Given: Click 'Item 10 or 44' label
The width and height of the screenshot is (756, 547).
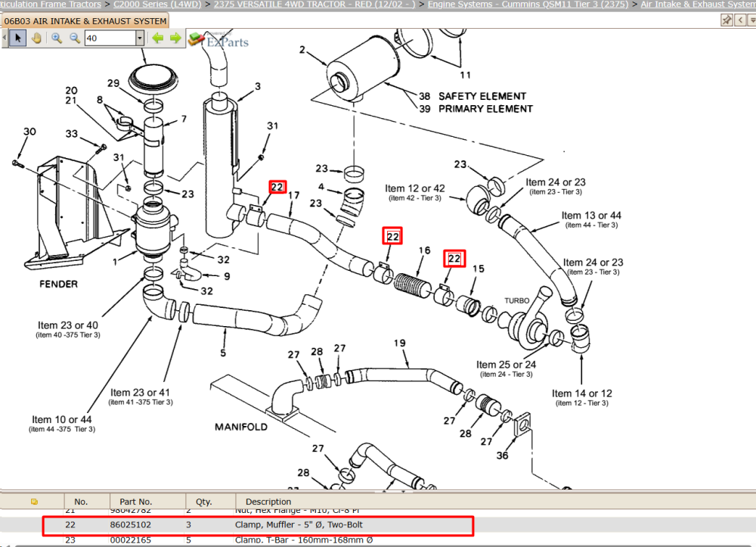Looking at the screenshot, I should coord(62,420).
